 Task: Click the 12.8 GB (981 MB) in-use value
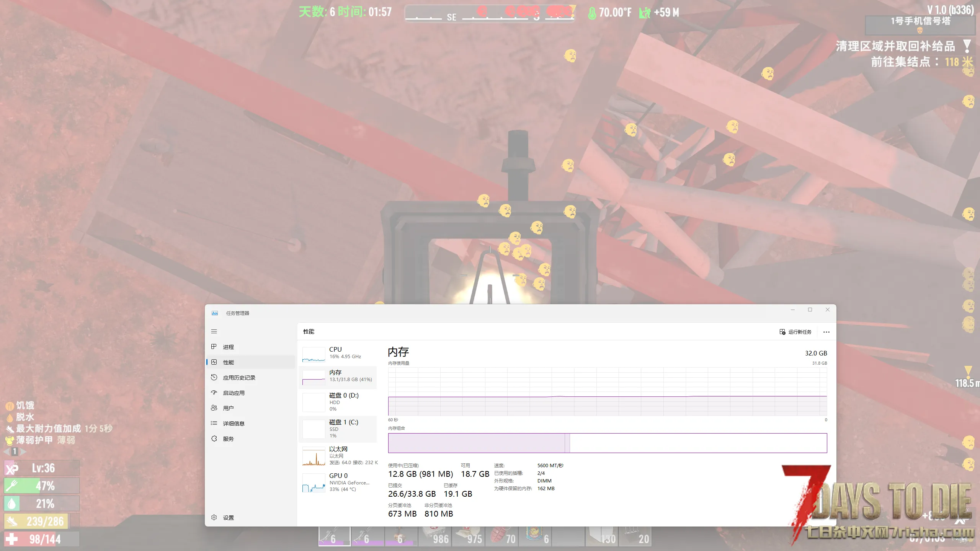(420, 474)
